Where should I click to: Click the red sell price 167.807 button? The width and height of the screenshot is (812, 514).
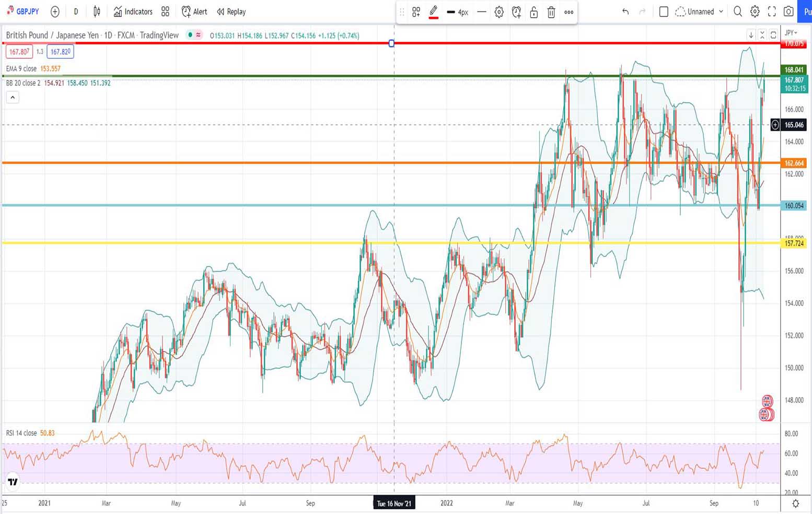pos(19,52)
